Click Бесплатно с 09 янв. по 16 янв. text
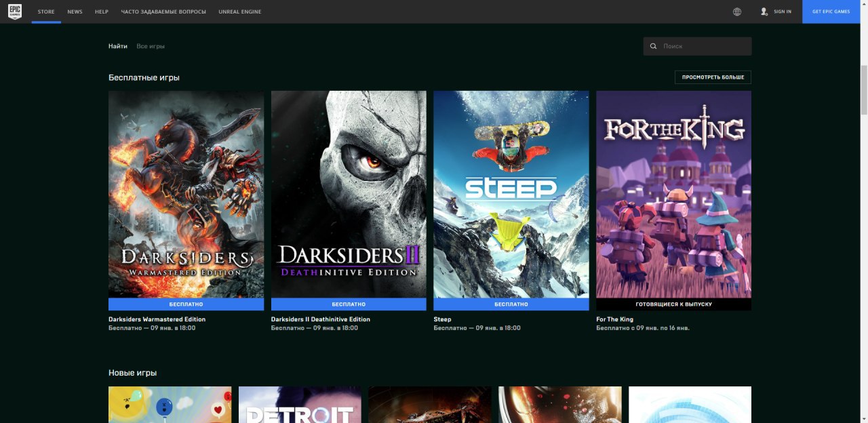This screenshot has width=868, height=423. 642,328
